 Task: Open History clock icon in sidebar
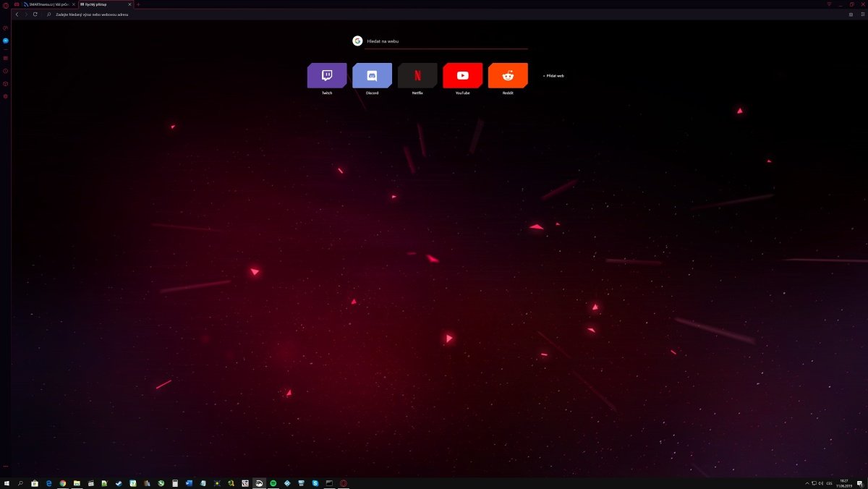6,71
